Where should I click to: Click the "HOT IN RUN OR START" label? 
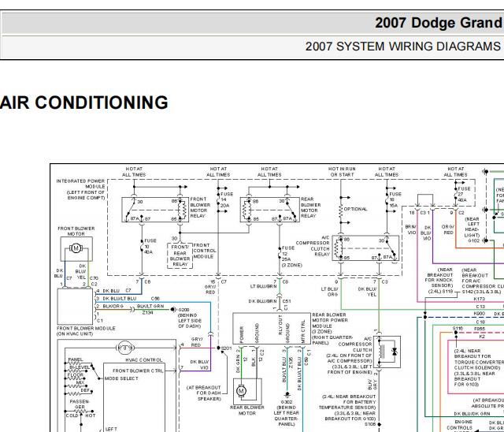pyautogui.click(x=342, y=172)
